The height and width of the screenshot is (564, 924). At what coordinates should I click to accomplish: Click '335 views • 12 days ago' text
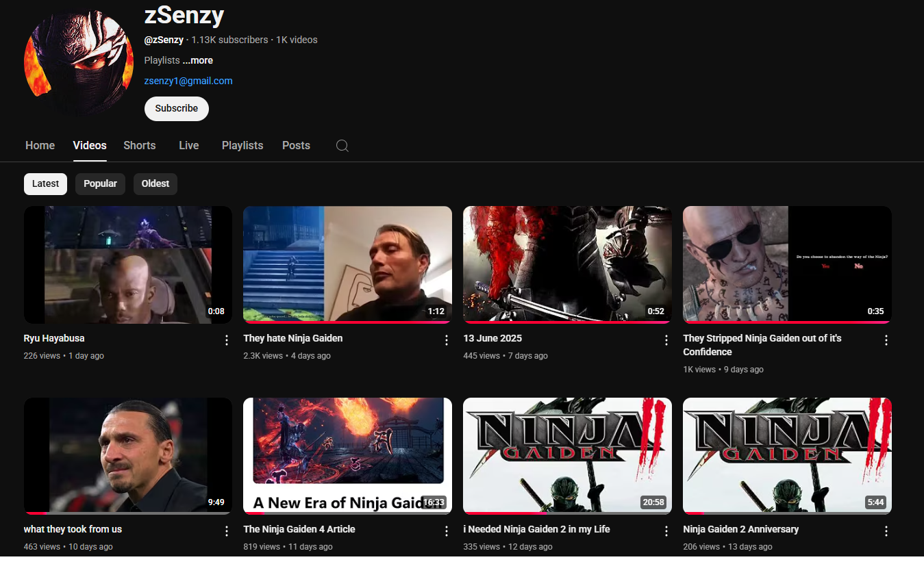point(508,547)
